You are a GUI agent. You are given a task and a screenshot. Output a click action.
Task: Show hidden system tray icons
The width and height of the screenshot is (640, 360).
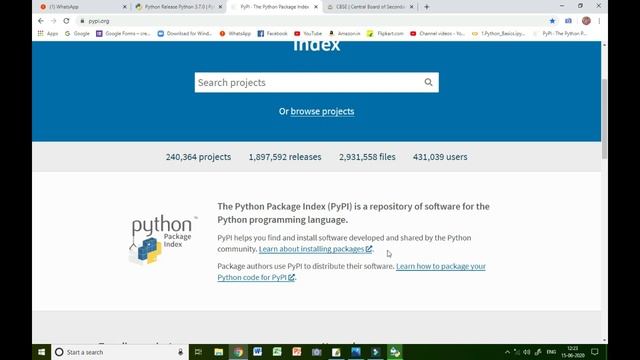(507, 352)
